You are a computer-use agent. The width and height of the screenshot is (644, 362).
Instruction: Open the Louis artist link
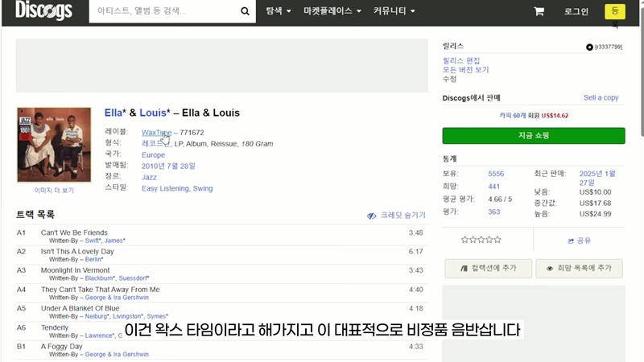(153, 113)
